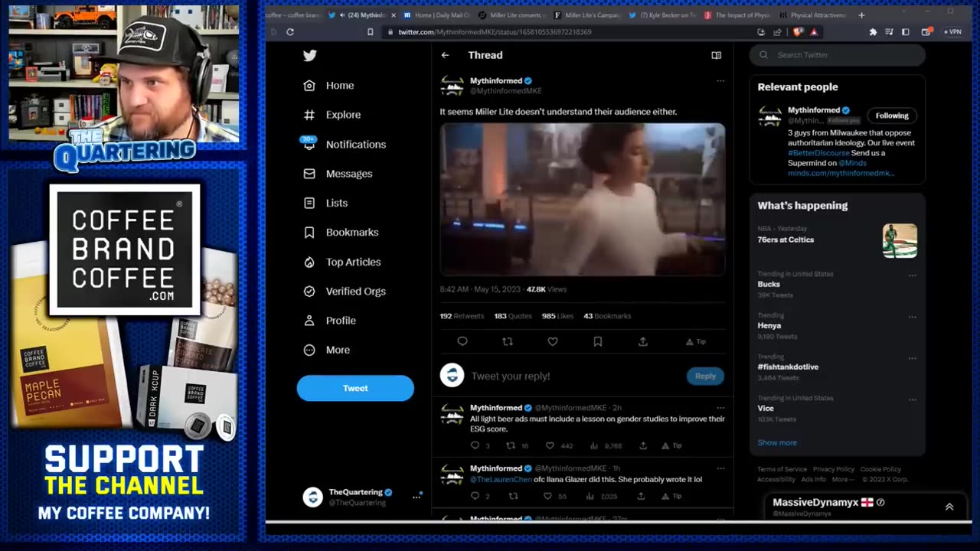Click the 183 Quotes count
Viewport: 980px width, 551px height.
pos(513,316)
